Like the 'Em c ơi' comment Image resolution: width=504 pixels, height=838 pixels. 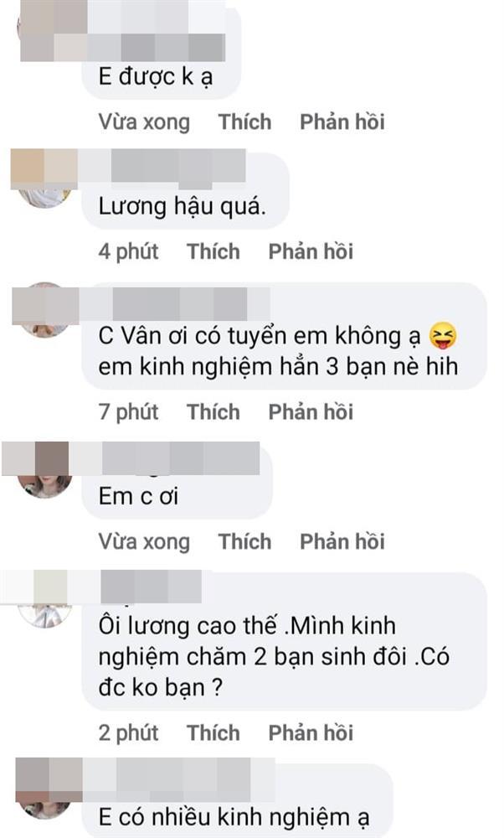pyautogui.click(x=244, y=541)
